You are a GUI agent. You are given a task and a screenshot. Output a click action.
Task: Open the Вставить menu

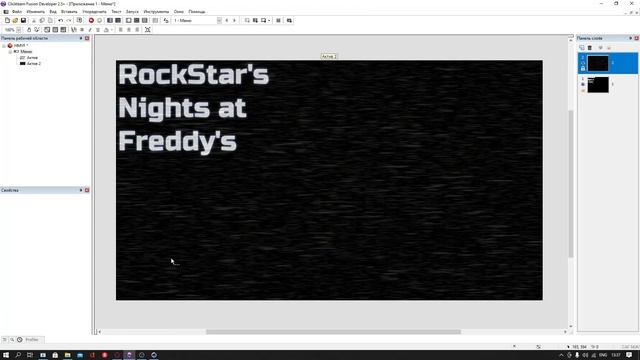[69, 12]
